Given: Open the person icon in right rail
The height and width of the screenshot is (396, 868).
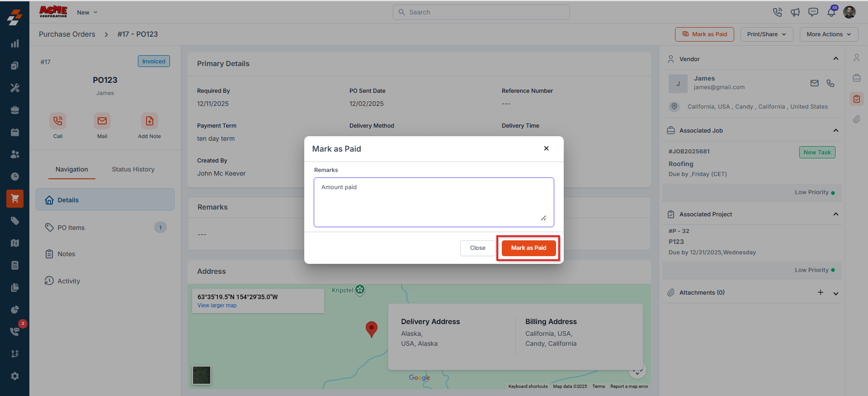Looking at the screenshot, I should 857,58.
